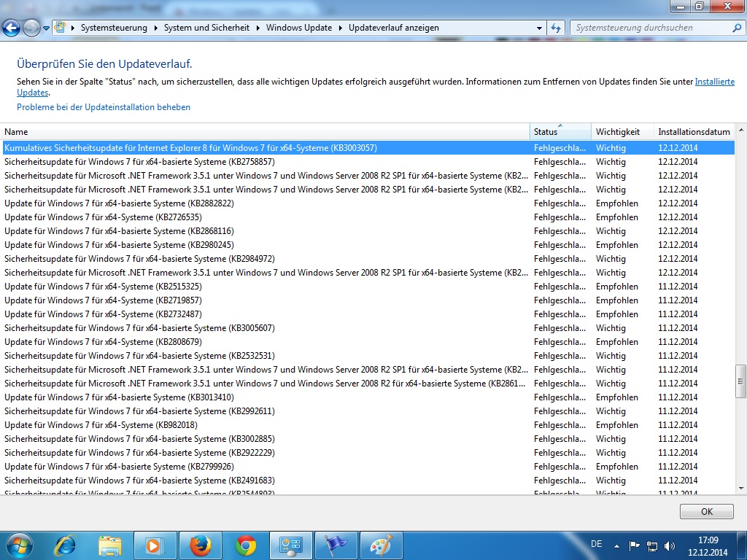Open recent pages dropdown next to Forward
This screenshot has width=747, height=560.
click(46, 28)
